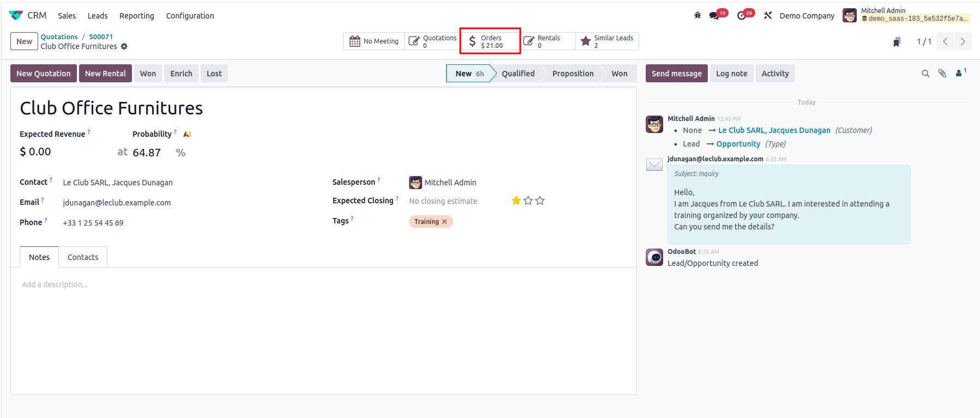Set priority to third star
The width and height of the screenshot is (980, 418).
coord(540,201)
